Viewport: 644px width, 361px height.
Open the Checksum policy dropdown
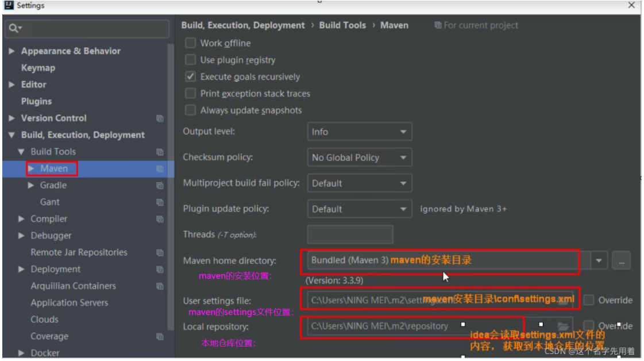coord(359,157)
